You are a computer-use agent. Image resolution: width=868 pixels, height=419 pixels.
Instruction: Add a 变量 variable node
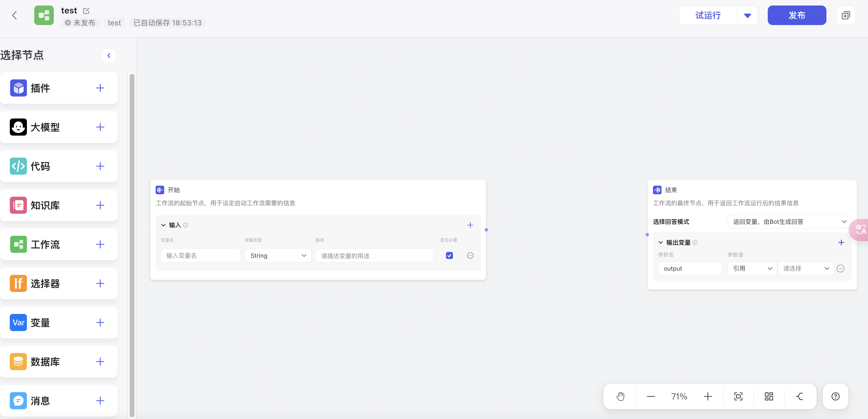[x=100, y=322]
